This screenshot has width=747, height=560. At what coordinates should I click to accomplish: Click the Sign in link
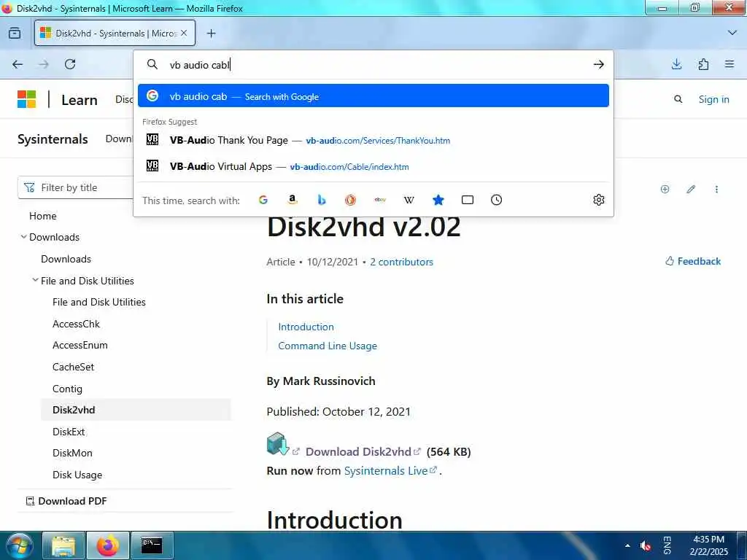(x=713, y=99)
